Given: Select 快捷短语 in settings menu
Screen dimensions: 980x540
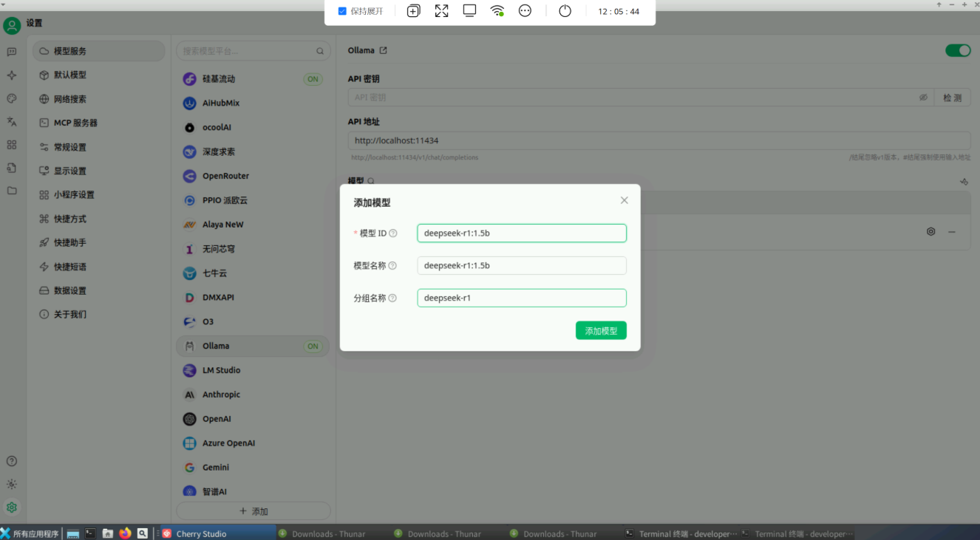Looking at the screenshot, I should 99,267.
